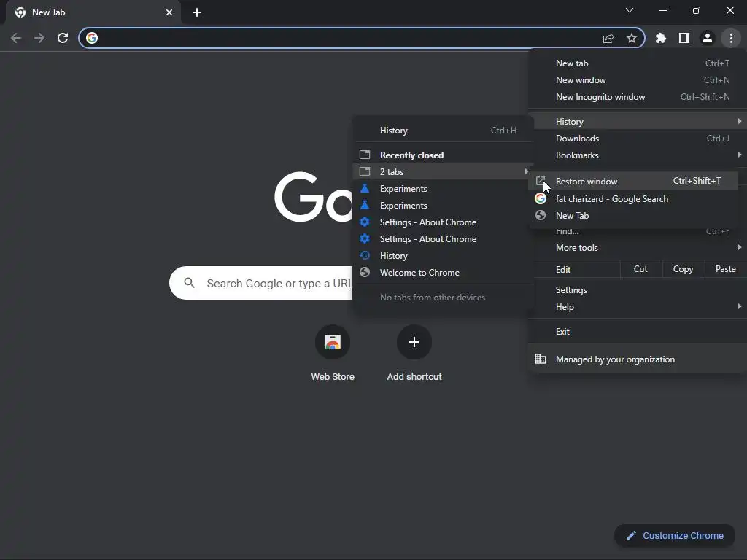The width and height of the screenshot is (747, 560).
Task: Click the forward navigation arrow
Action: (39, 38)
